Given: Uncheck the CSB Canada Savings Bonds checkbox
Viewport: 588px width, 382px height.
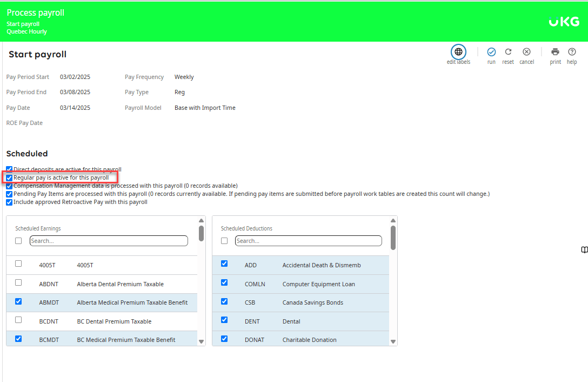Looking at the screenshot, I should [x=224, y=301].
